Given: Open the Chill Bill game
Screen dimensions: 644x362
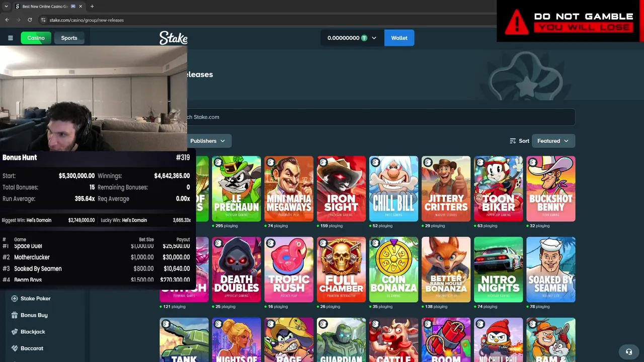Looking at the screenshot, I should pos(393,189).
